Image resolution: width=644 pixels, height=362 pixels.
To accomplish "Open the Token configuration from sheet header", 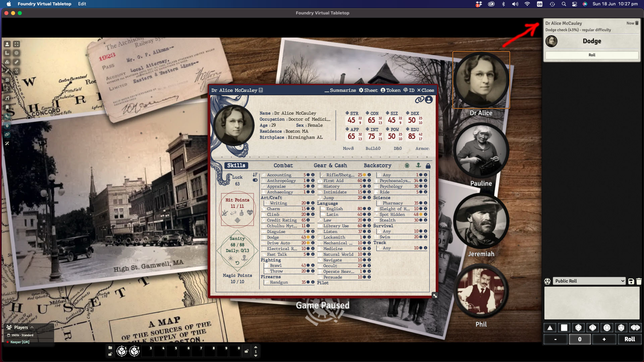I will click(390, 90).
